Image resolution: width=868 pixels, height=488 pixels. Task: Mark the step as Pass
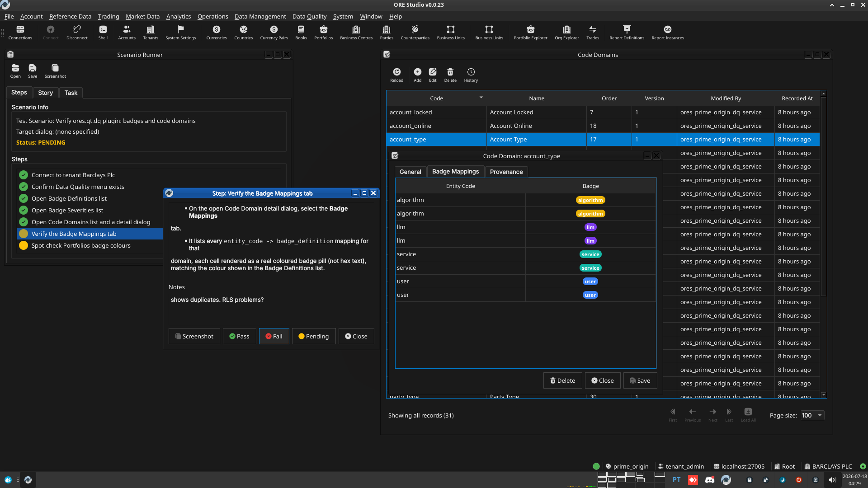pos(239,336)
